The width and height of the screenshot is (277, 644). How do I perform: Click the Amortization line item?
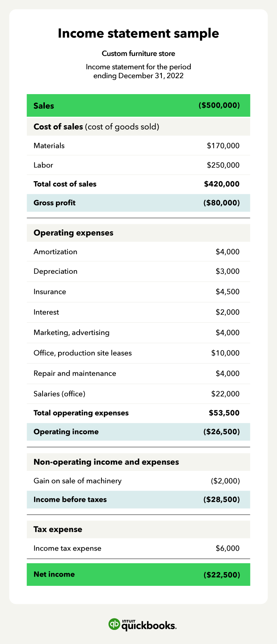click(56, 252)
